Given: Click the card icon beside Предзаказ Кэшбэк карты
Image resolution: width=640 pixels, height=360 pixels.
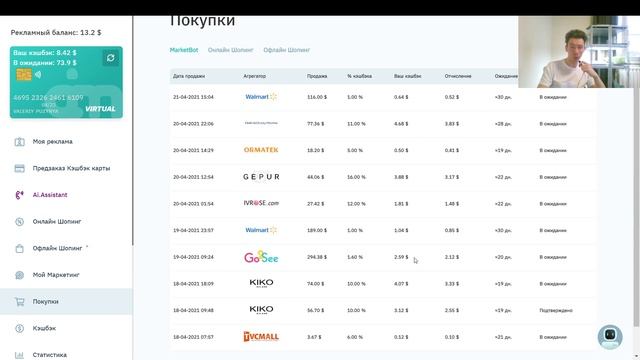Looking at the screenshot, I should click(20, 168).
